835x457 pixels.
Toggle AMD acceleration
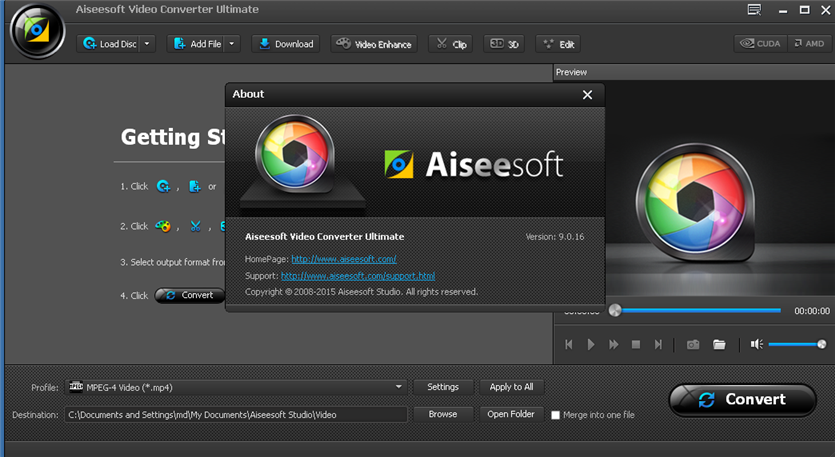[809, 43]
